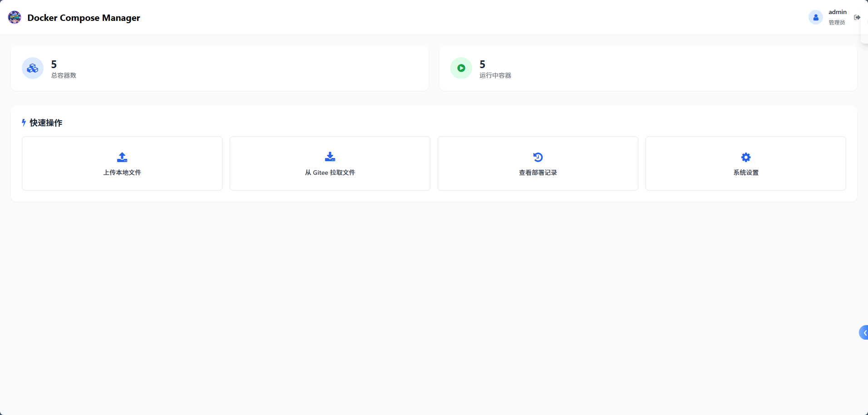
Task: Click the lightning bolt icon beside 快速操作
Action: click(x=24, y=123)
